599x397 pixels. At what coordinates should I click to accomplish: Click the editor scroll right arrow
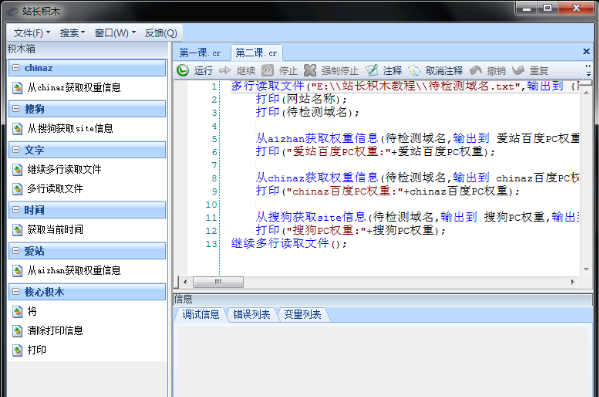coord(572,282)
